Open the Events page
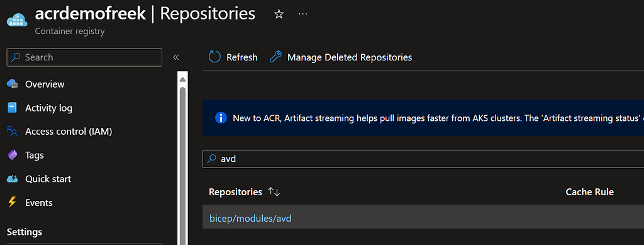 point(38,203)
